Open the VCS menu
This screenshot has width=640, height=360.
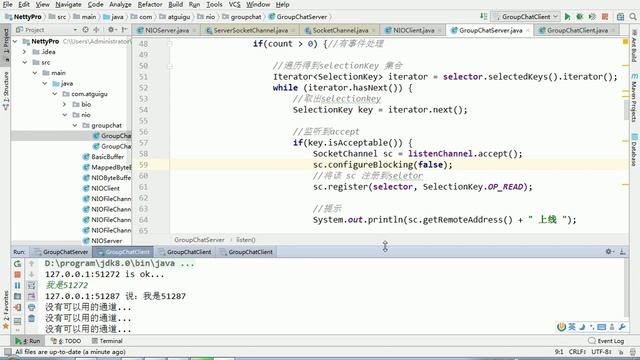point(234,4)
